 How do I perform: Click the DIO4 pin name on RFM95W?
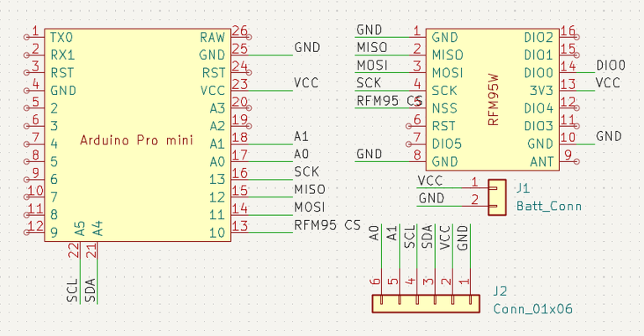click(538, 108)
